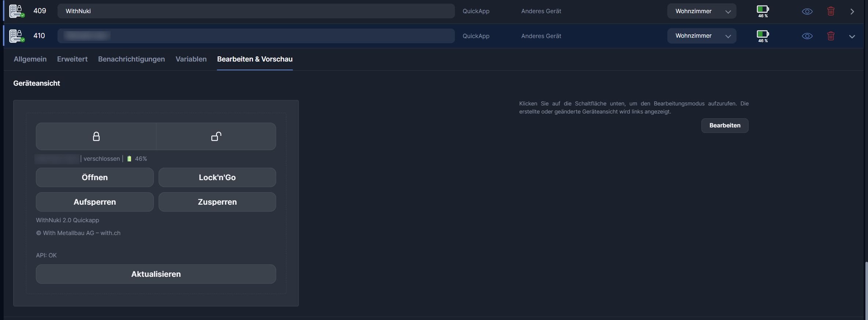Click the device icon for row 410
The height and width of the screenshot is (320, 868).
[x=16, y=36]
